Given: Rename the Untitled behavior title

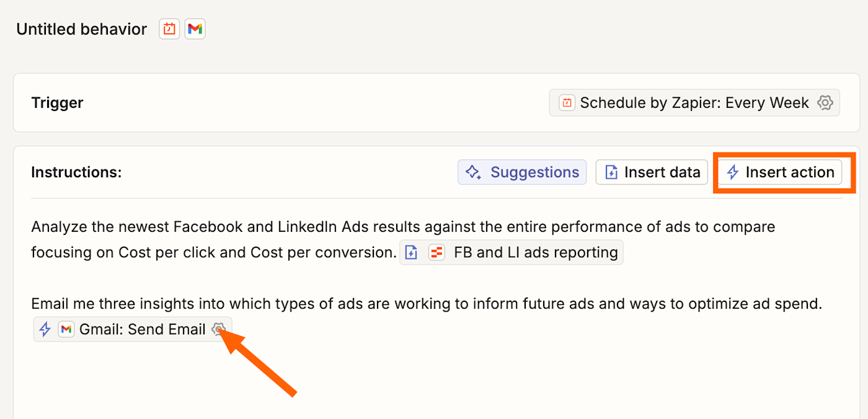Looking at the screenshot, I should pyautogui.click(x=81, y=29).
